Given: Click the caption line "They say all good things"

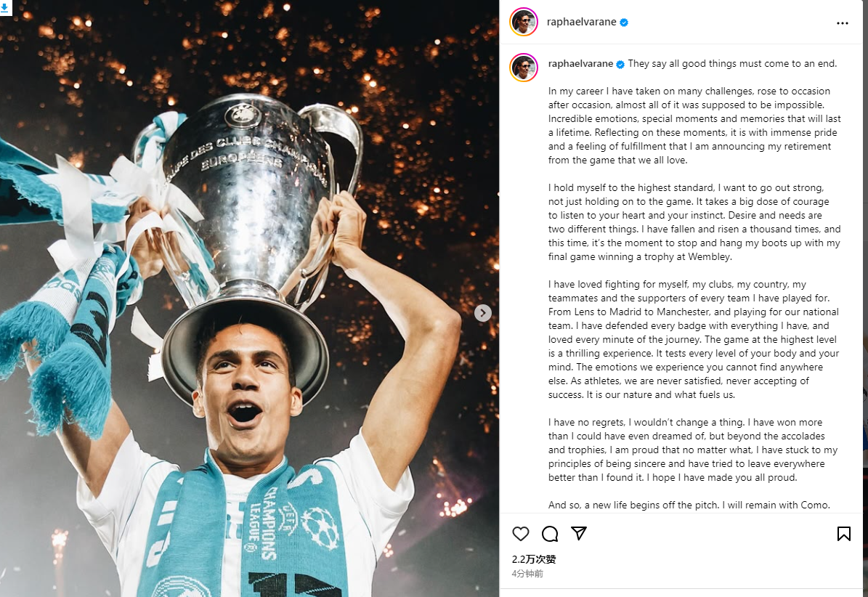Looking at the screenshot, I should [x=732, y=64].
